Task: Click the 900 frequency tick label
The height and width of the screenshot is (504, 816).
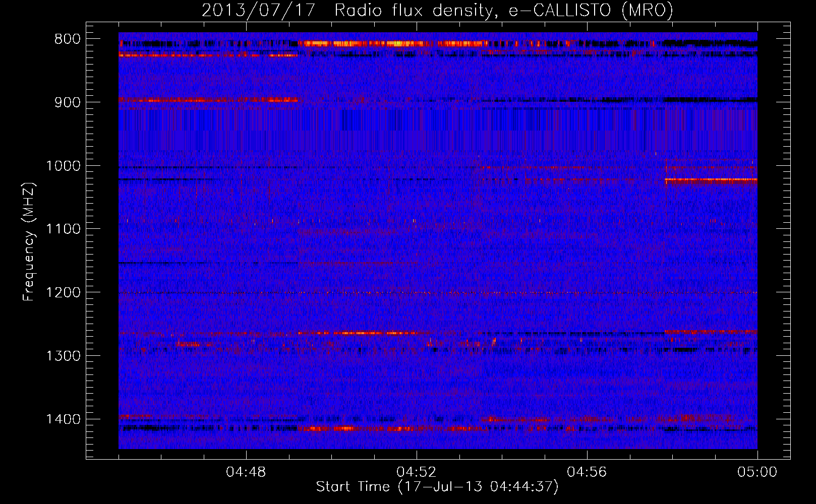Action: [68, 102]
